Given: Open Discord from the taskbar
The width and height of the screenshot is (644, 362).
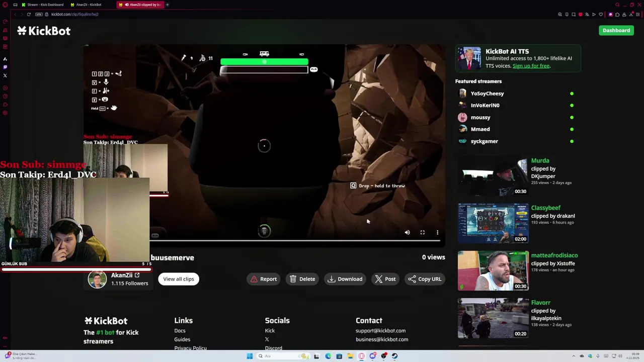Looking at the screenshot, I should pos(372,356).
